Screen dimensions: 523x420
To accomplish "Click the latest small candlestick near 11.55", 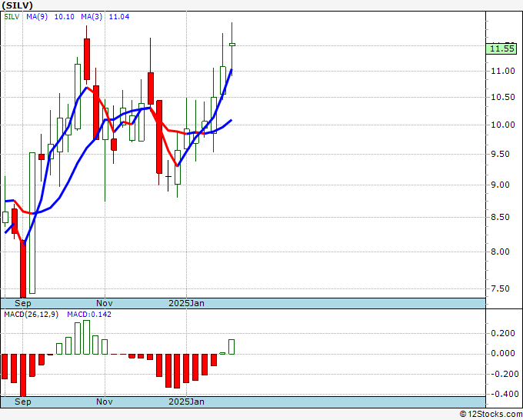I will [232, 45].
